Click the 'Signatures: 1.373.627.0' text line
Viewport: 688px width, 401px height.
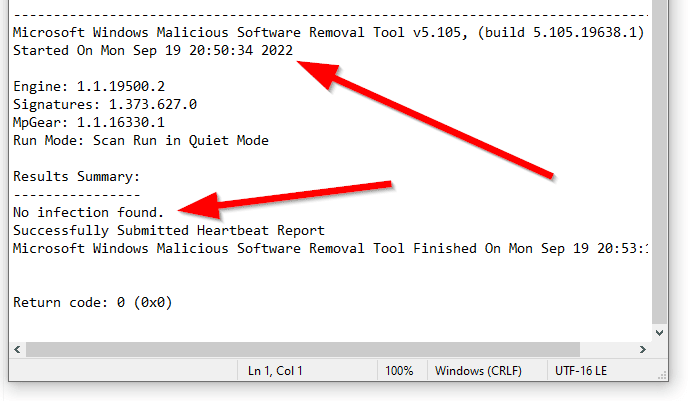[x=105, y=104]
